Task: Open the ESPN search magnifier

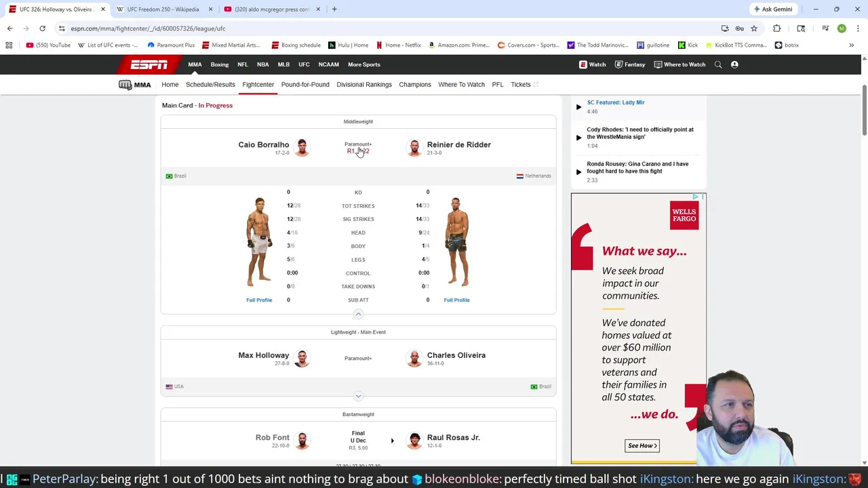Action: pos(718,64)
